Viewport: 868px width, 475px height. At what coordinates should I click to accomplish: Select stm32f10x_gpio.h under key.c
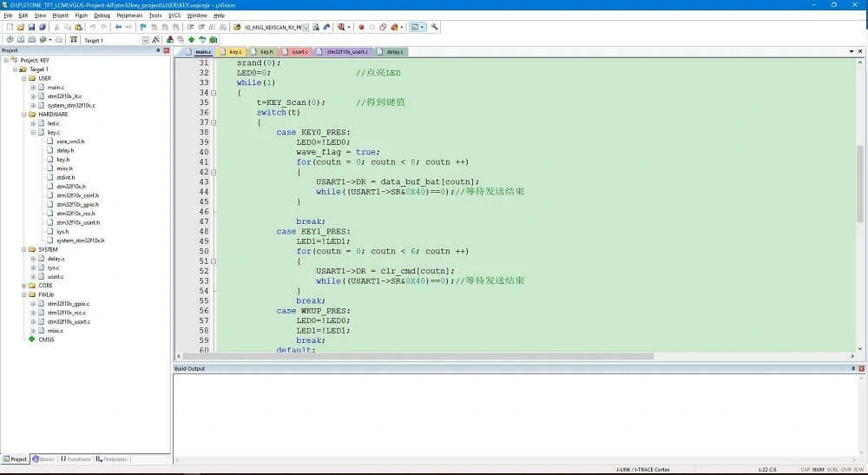pyautogui.click(x=77, y=205)
